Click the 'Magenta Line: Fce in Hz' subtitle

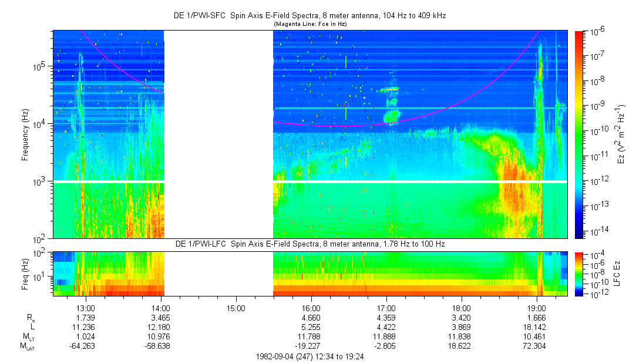(x=310, y=24)
